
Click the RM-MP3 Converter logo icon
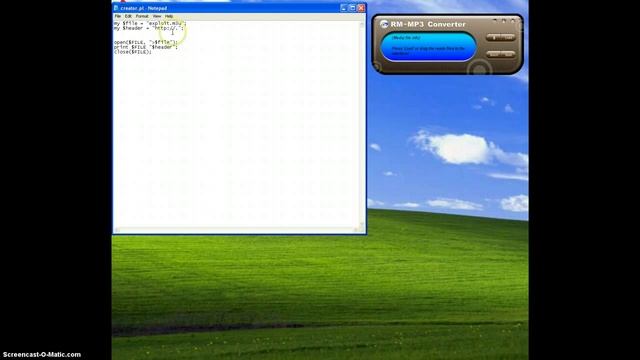pos(384,24)
